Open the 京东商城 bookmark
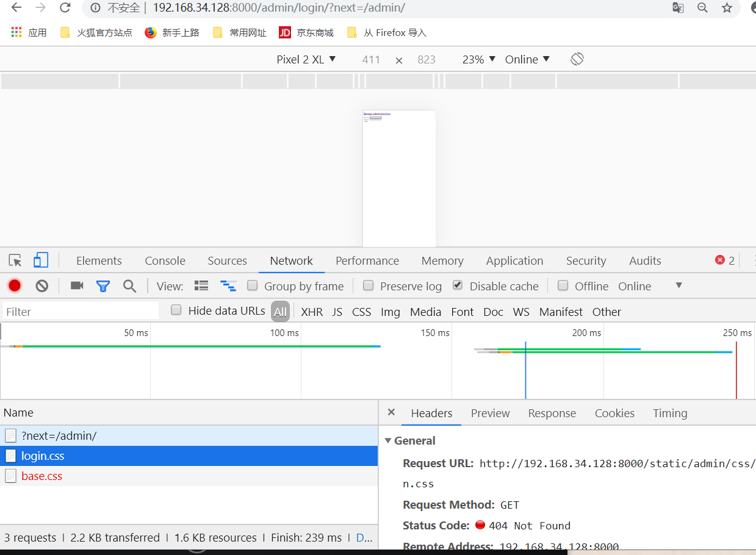This screenshot has width=756, height=555. point(306,33)
